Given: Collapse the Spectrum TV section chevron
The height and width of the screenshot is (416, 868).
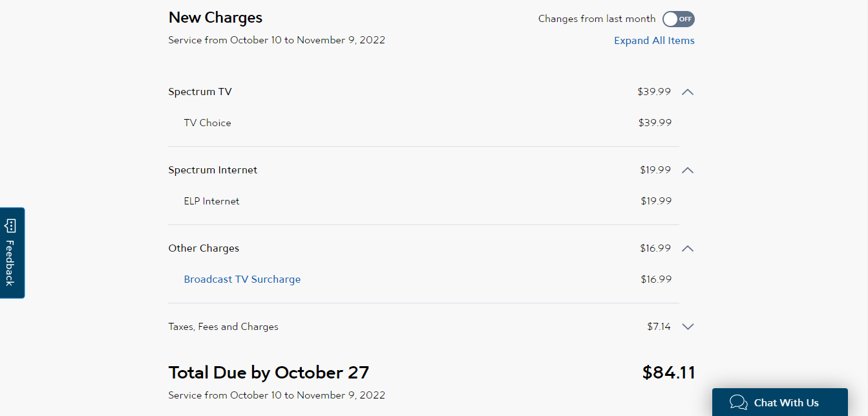Looking at the screenshot, I should 688,92.
